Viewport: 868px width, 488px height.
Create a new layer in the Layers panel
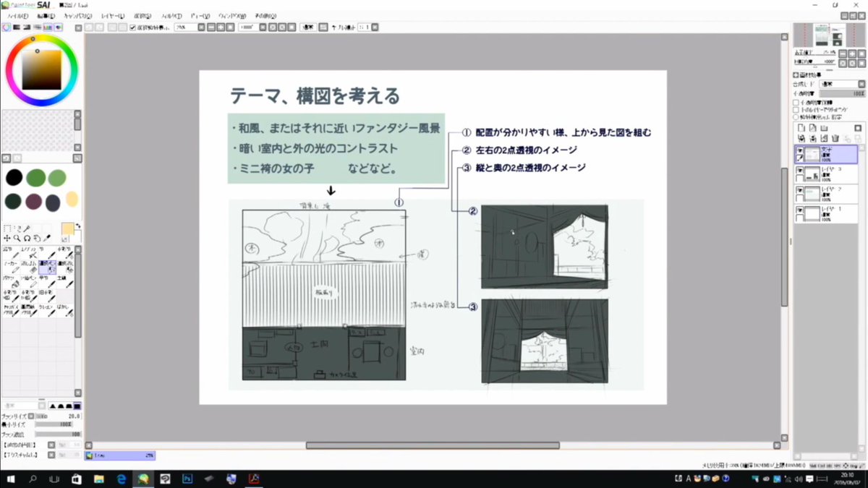(801, 129)
